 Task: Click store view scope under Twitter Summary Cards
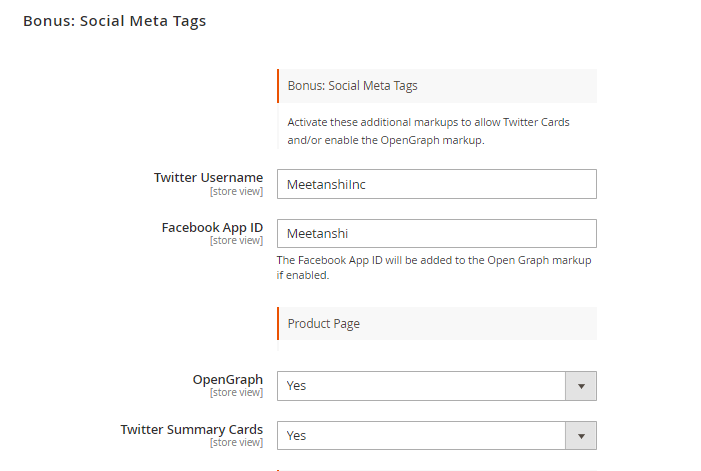[236, 442]
